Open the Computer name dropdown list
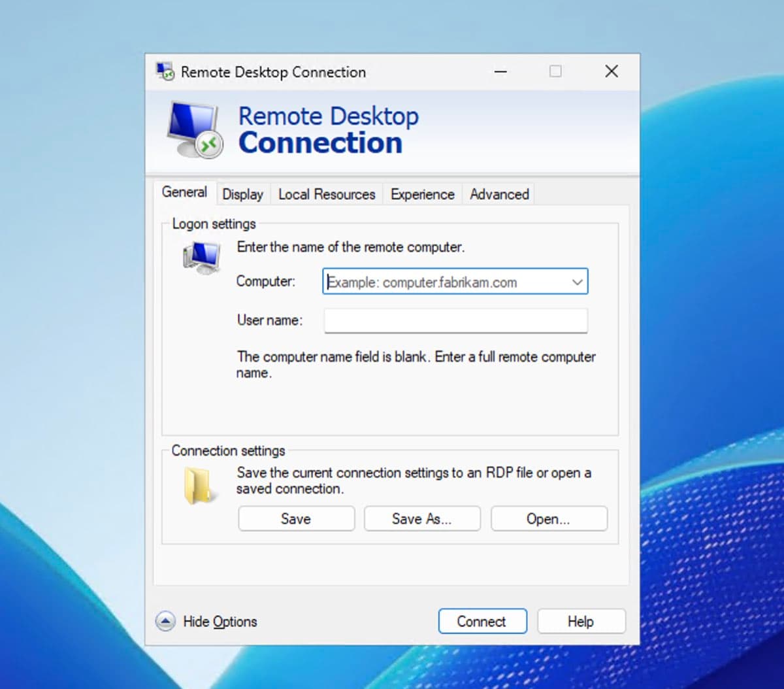The image size is (784, 689). [x=576, y=281]
